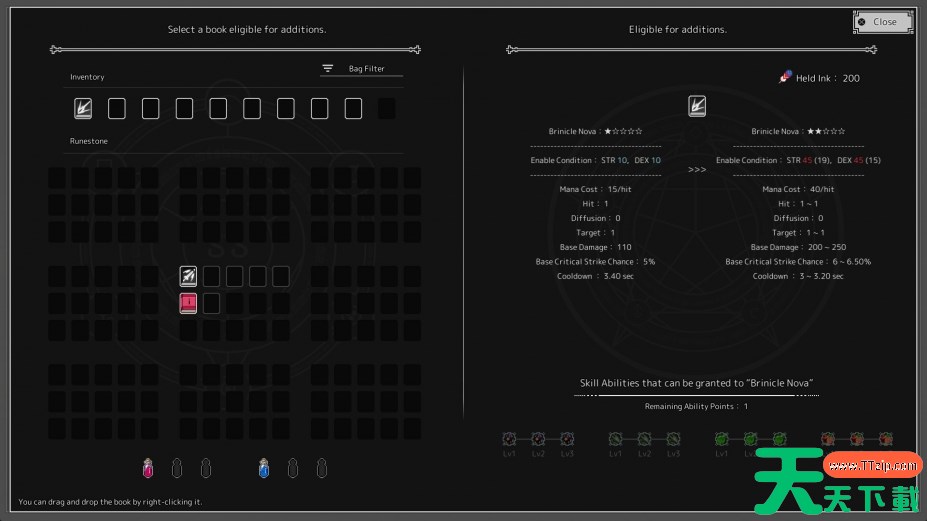Screen dimensions: 927x521
Task: Click the Brinicle Nova preview icon on right panel
Action: [697, 106]
